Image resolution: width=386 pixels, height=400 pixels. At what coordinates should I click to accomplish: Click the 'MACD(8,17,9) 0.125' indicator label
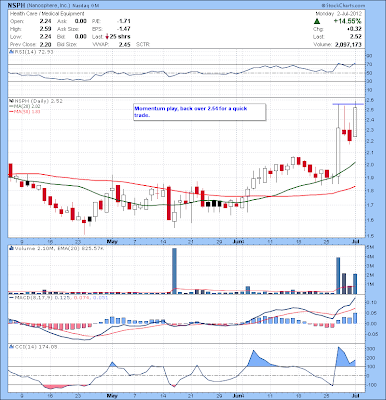pyautogui.click(x=42, y=297)
